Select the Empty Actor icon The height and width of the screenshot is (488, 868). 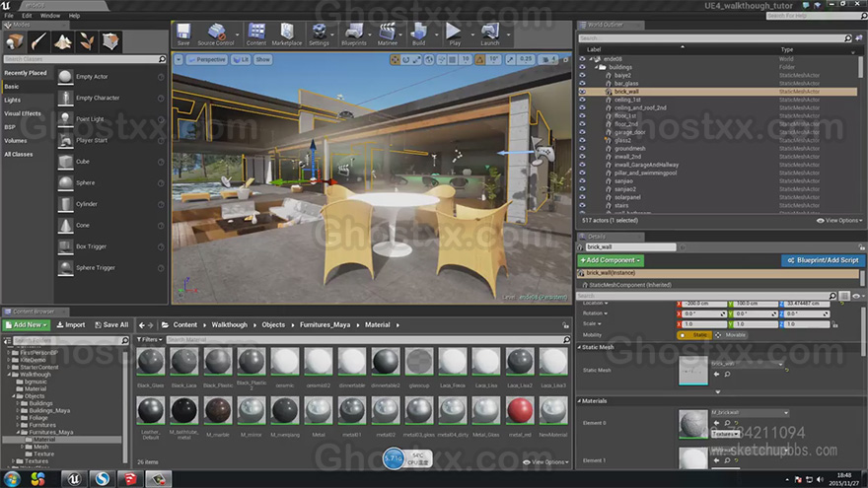pyautogui.click(x=65, y=76)
